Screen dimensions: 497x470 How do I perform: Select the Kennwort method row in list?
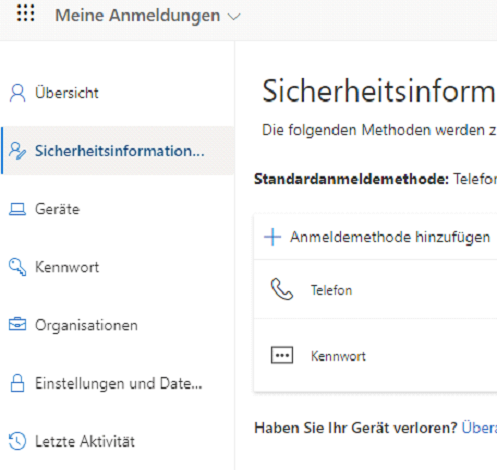click(375, 355)
